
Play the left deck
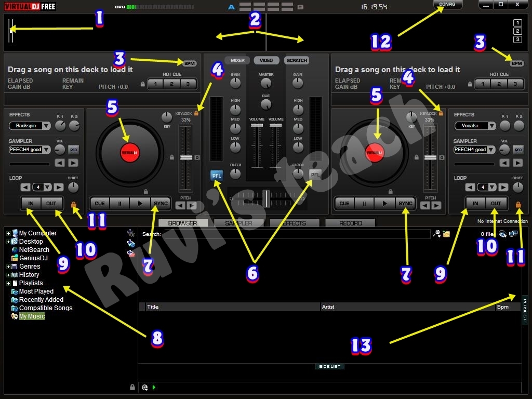[x=140, y=203]
